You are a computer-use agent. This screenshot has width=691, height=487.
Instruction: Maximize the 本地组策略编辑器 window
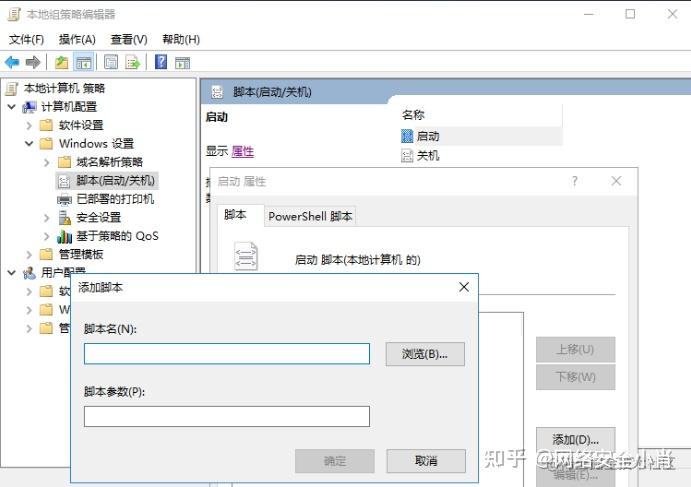630,14
